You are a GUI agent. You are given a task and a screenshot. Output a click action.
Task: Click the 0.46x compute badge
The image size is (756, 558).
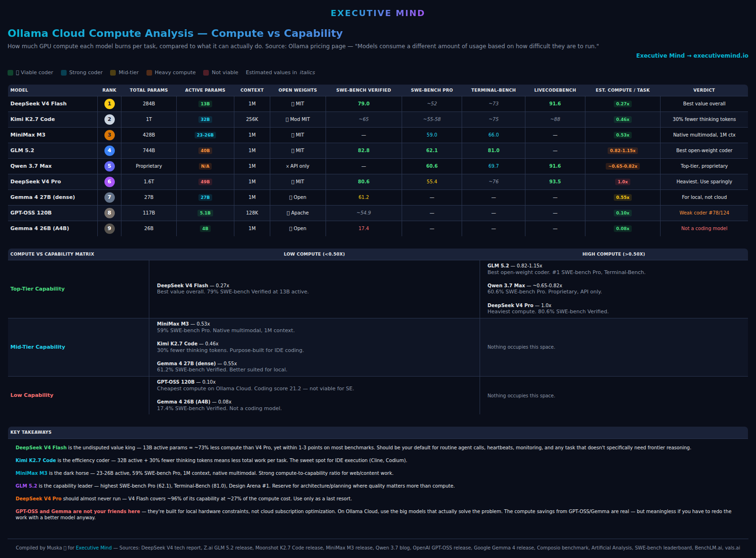point(623,120)
